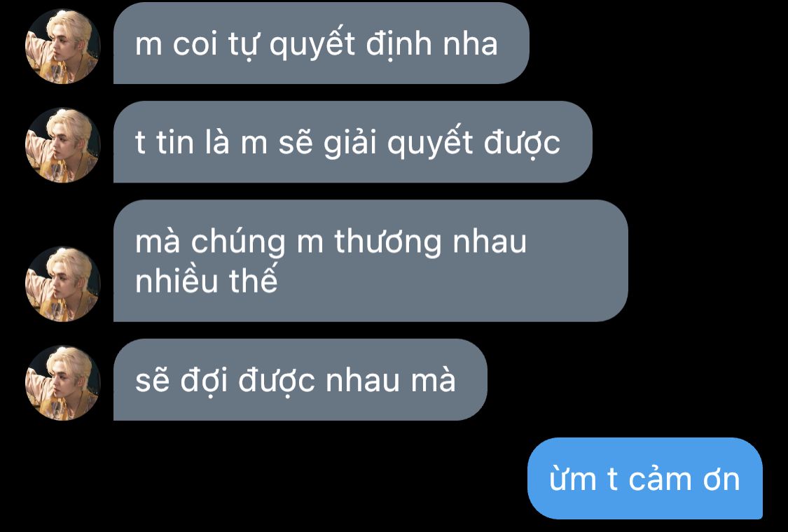Click the word "thương" in the third message
Image resolution: width=788 pixels, height=532 pixels.
tap(388, 242)
